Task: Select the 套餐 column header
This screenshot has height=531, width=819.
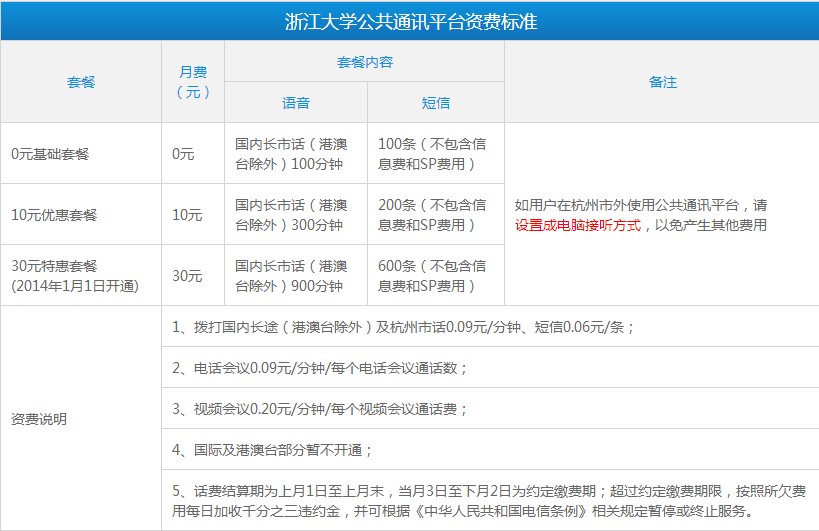Action: click(x=81, y=82)
